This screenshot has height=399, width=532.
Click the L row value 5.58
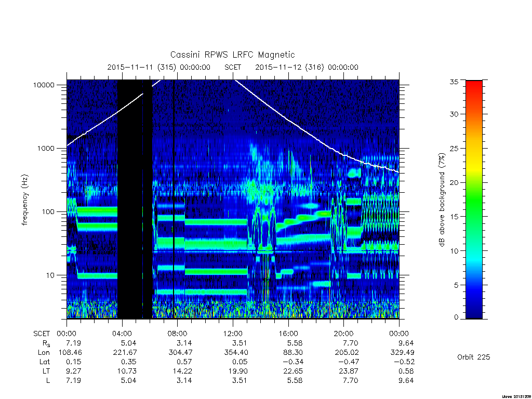295,380
